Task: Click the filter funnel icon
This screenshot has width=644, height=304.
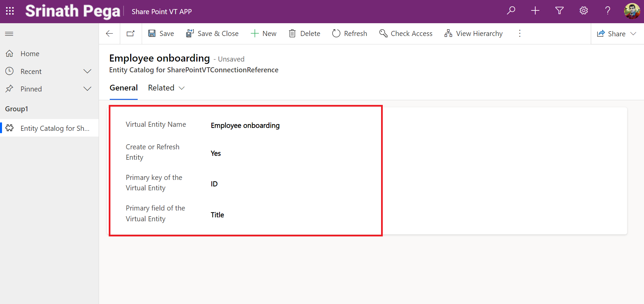Action: pyautogui.click(x=559, y=11)
